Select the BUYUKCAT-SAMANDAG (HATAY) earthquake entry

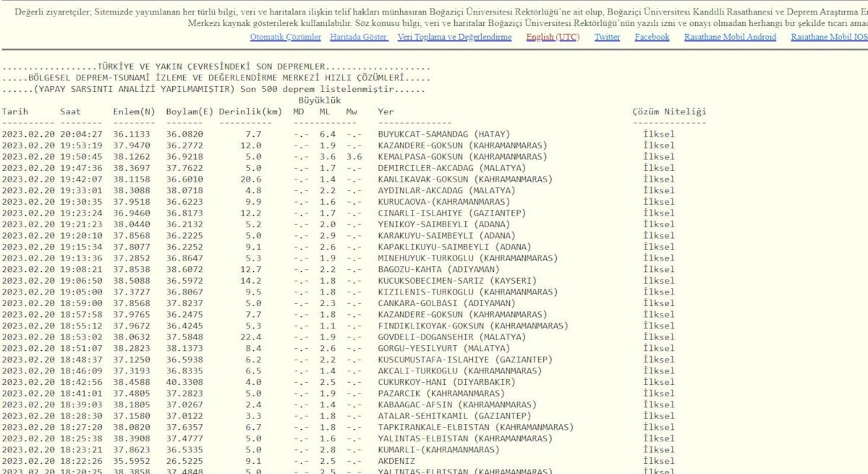click(x=443, y=134)
